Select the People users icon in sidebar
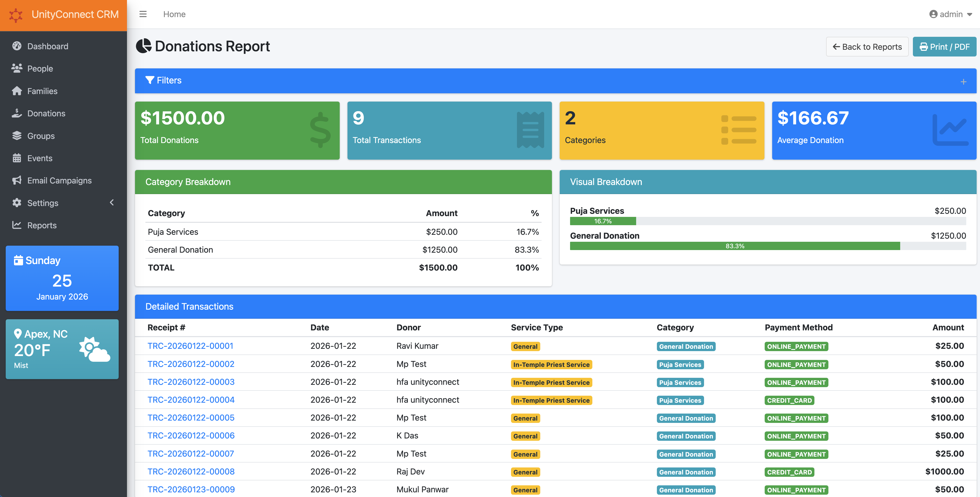 click(x=17, y=68)
